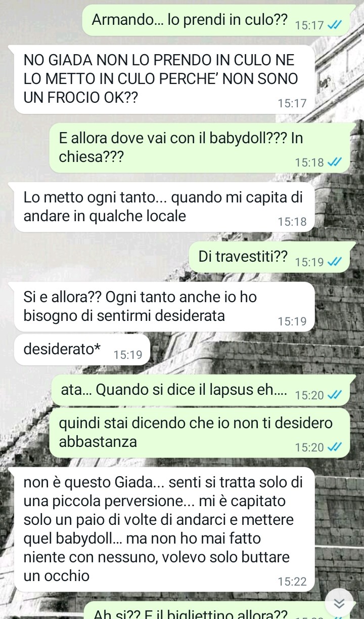
Task: Tap read ticks on 'Armando...' message
Action: tap(334, 25)
